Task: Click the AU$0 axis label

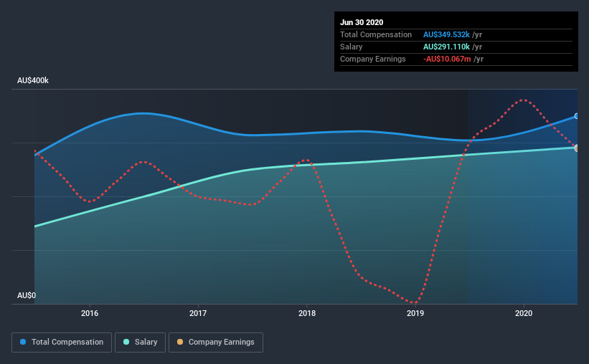Action: 27,295
